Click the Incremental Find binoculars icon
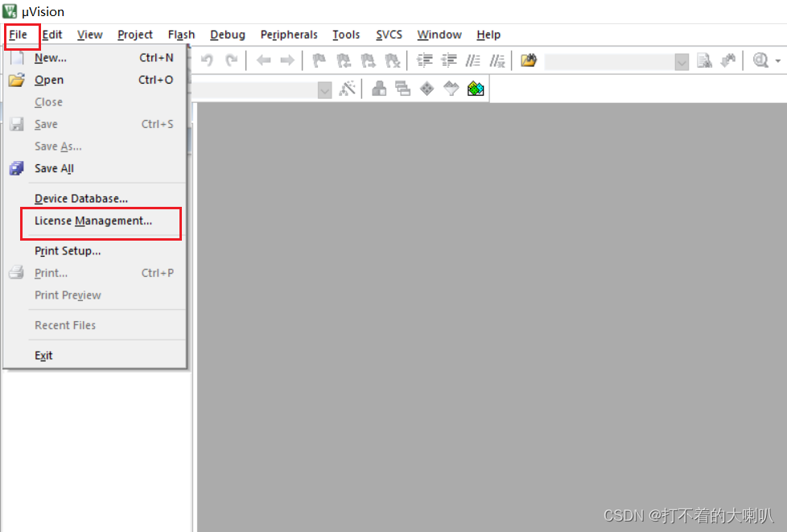 [x=727, y=60]
